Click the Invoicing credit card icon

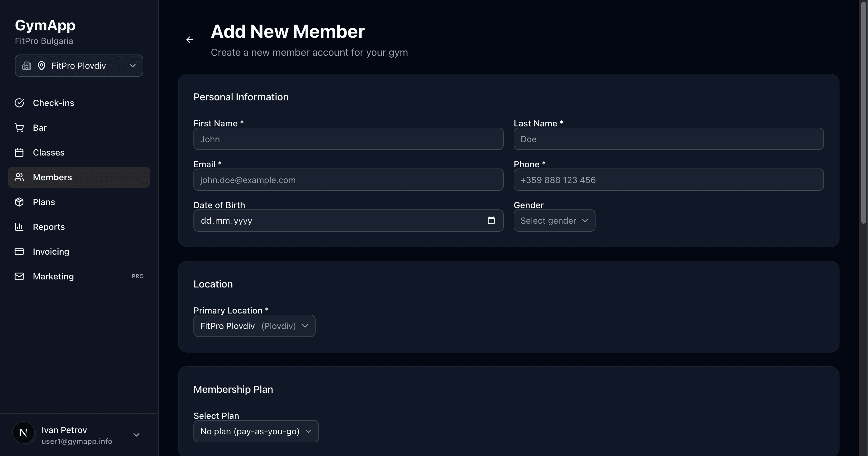point(19,251)
